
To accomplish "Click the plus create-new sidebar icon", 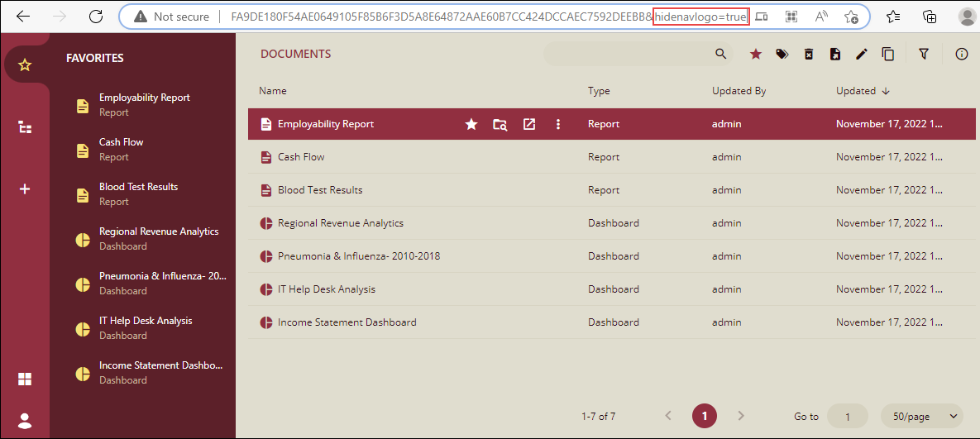I will coord(25,189).
